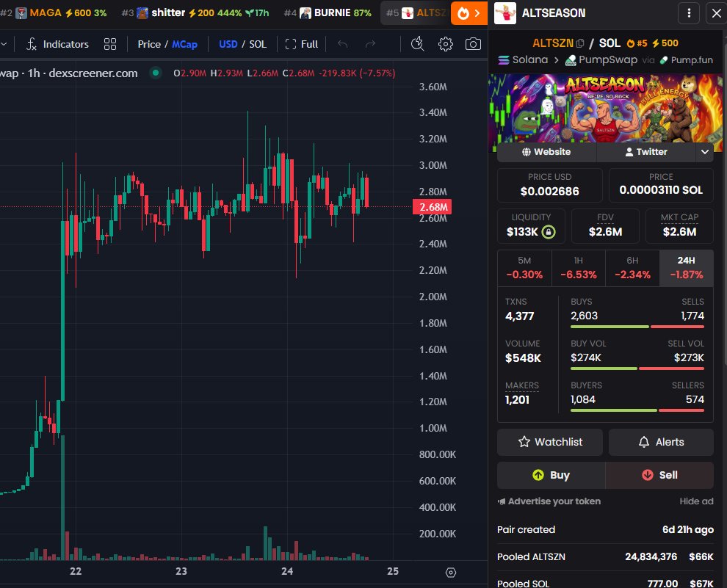Screen dimensions: 727x588
Task: Click the PRICE USD $0.002686 box
Action: [x=549, y=185]
